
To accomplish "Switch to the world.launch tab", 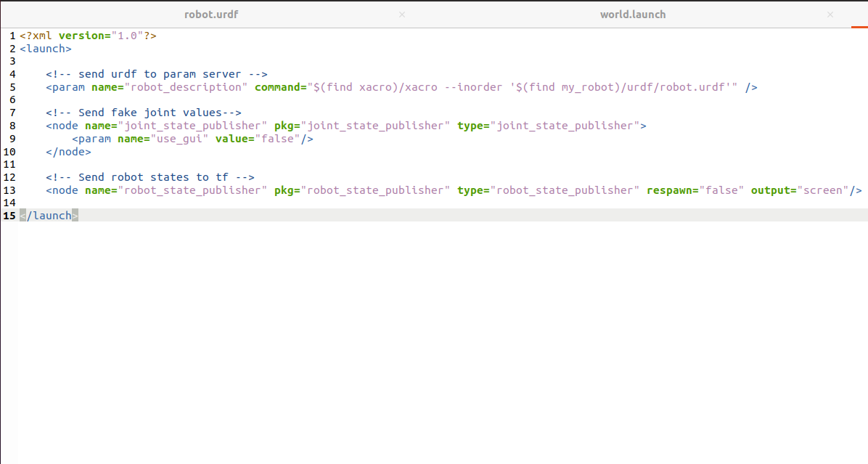I will click(633, 15).
